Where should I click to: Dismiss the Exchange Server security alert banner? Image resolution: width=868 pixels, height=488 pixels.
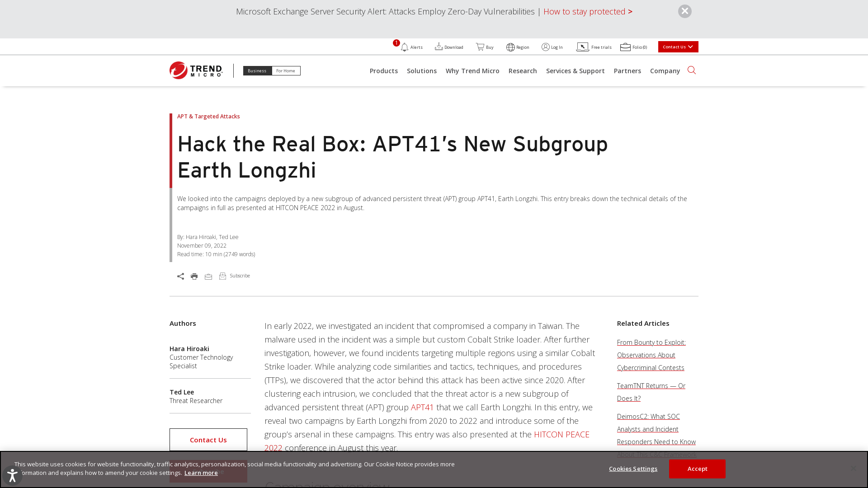[684, 11]
